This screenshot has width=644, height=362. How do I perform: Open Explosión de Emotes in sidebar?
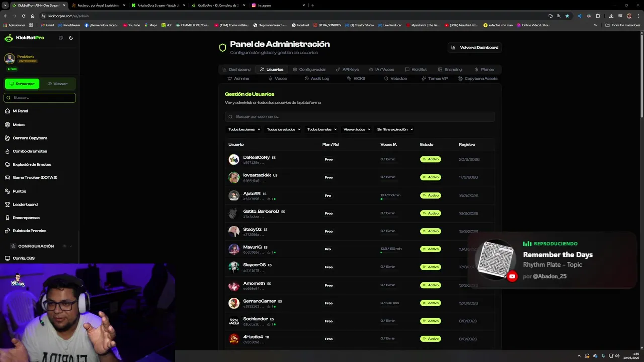point(32,164)
